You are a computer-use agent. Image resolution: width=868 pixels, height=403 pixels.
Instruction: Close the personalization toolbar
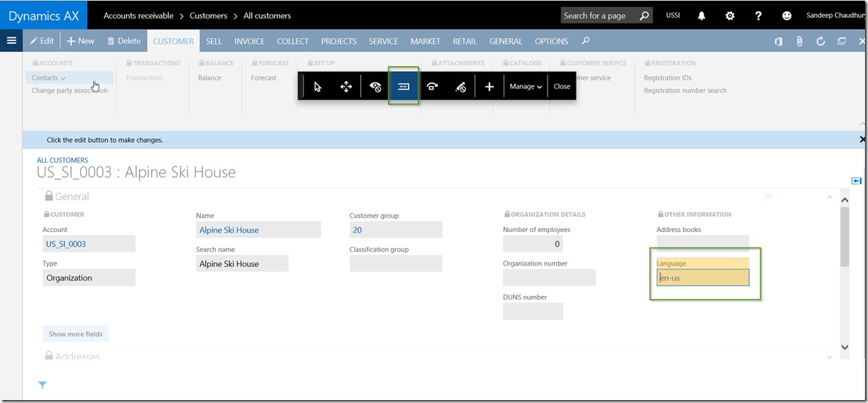point(562,86)
